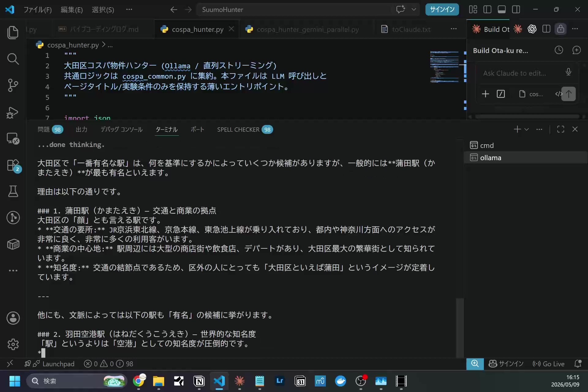Viewport: 588px width, 392px height.
Task: Open editor tab actions ellipsis menu
Action: coord(454,29)
